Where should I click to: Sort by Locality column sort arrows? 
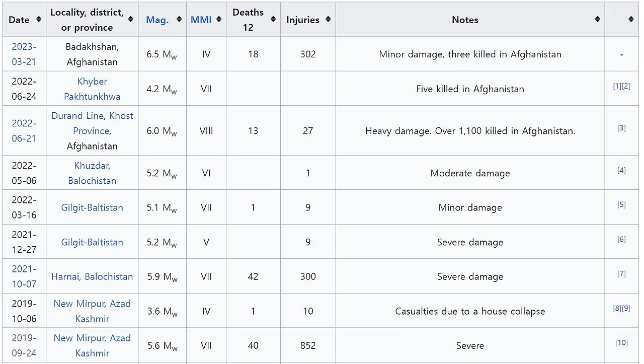point(131,20)
